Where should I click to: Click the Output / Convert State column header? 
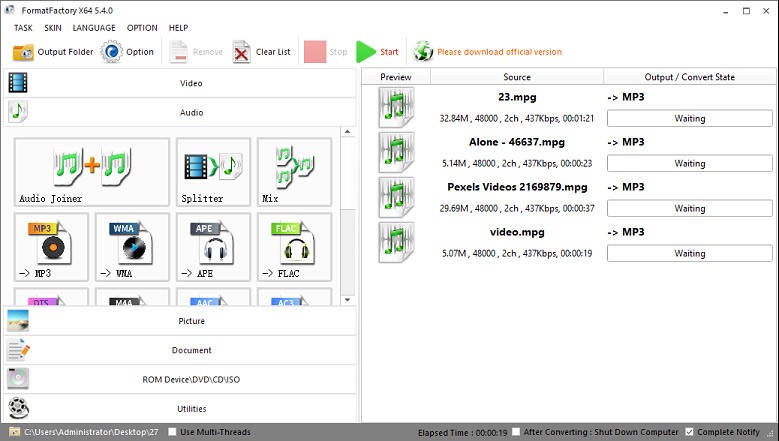click(x=690, y=77)
